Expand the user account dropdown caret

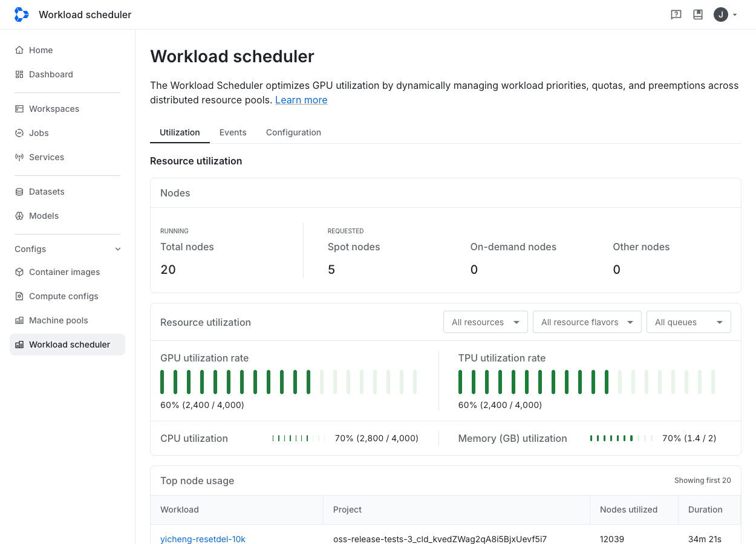735,15
